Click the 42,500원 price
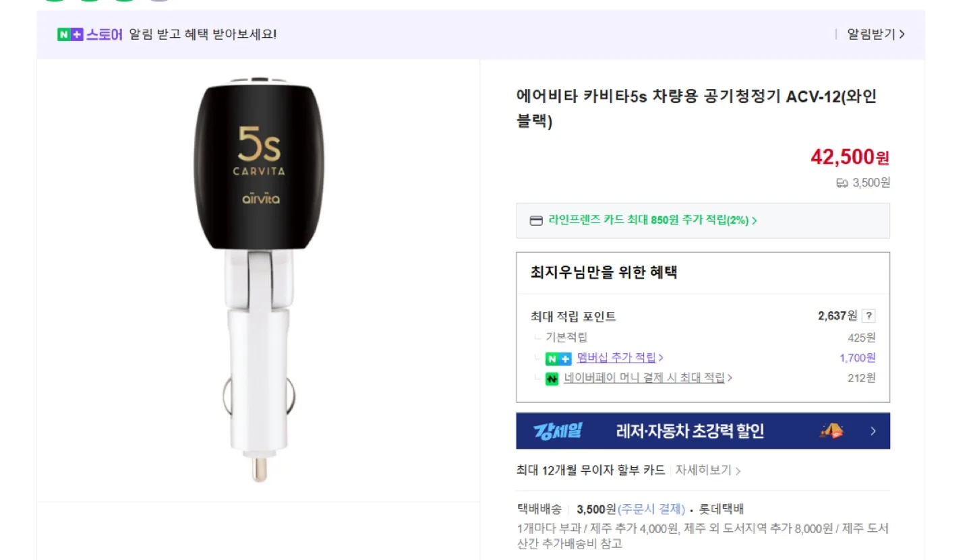The width and height of the screenshot is (971, 560). tap(849, 157)
